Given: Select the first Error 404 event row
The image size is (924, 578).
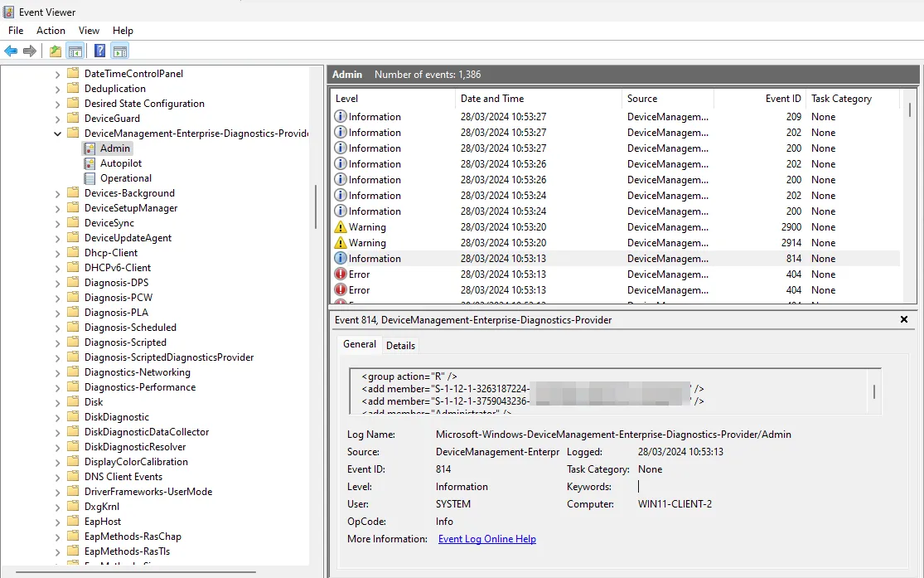Looking at the screenshot, I should pyautogui.click(x=615, y=274).
